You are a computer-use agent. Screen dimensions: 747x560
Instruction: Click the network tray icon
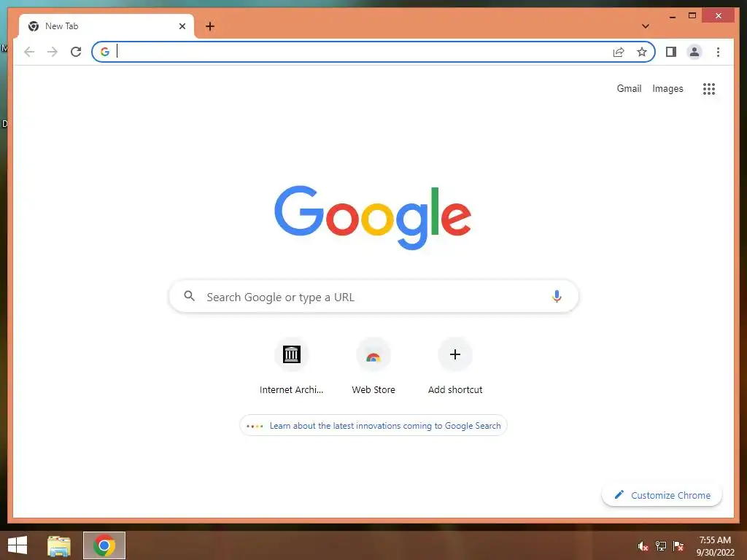tap(661, 546)
